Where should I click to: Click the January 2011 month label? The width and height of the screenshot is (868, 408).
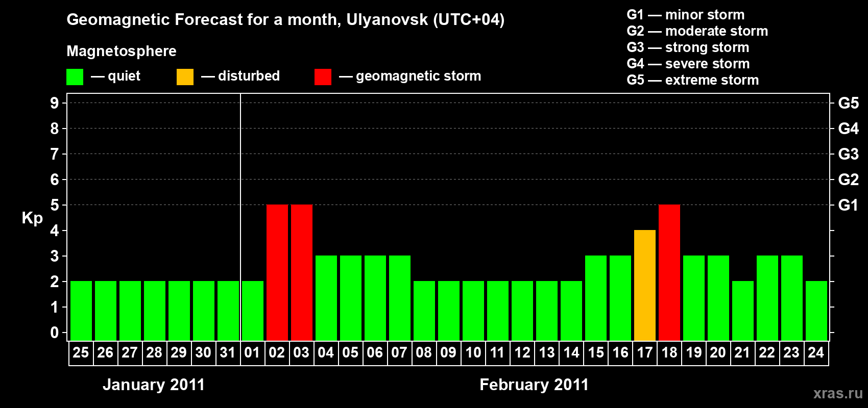coord(154,385)
